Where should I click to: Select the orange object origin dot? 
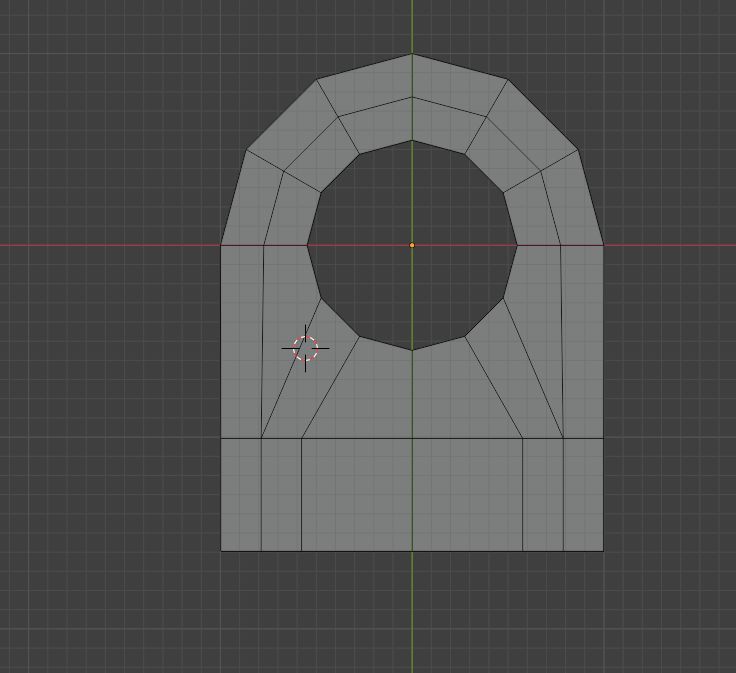[412, 245]
